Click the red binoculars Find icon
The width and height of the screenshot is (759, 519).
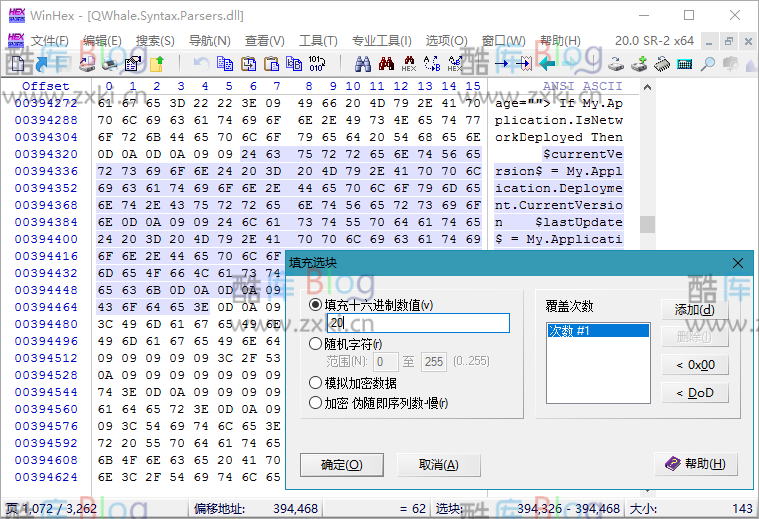[386, 63]
